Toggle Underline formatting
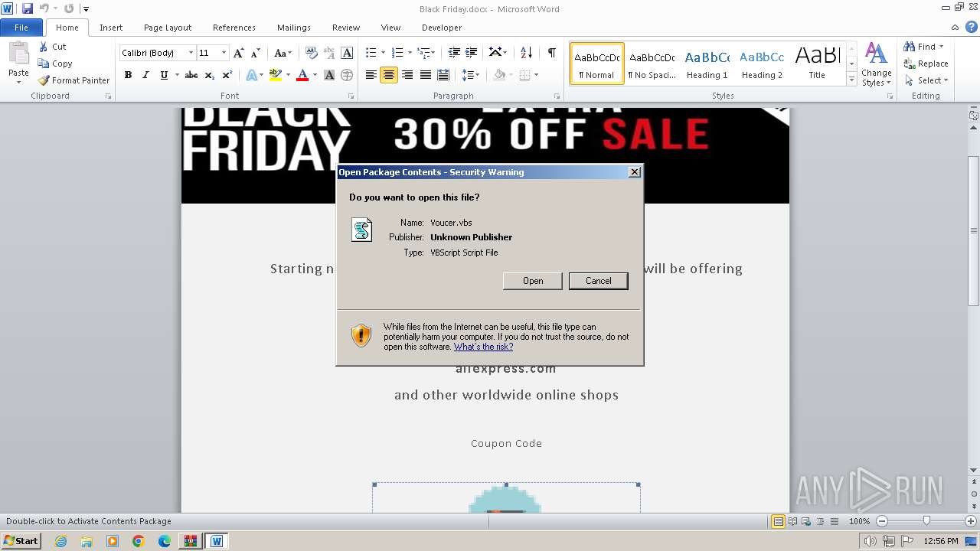 click(x=164, y=75)
